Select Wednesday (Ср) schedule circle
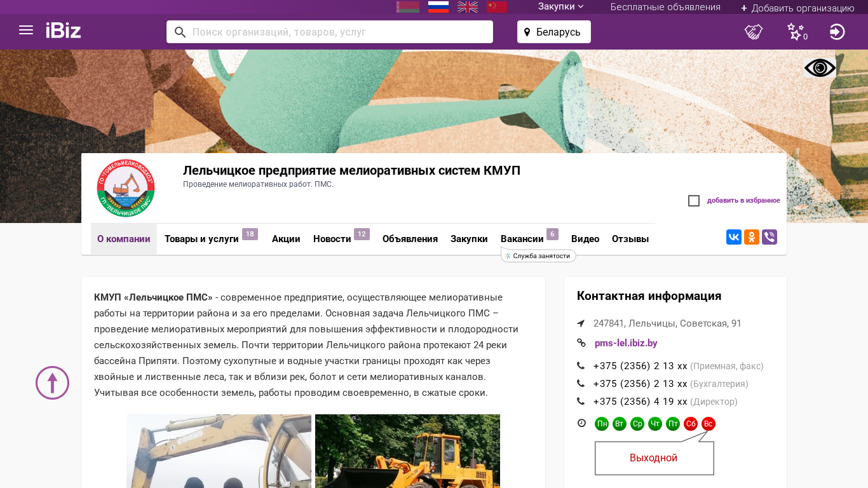 (x=637, y=424)
